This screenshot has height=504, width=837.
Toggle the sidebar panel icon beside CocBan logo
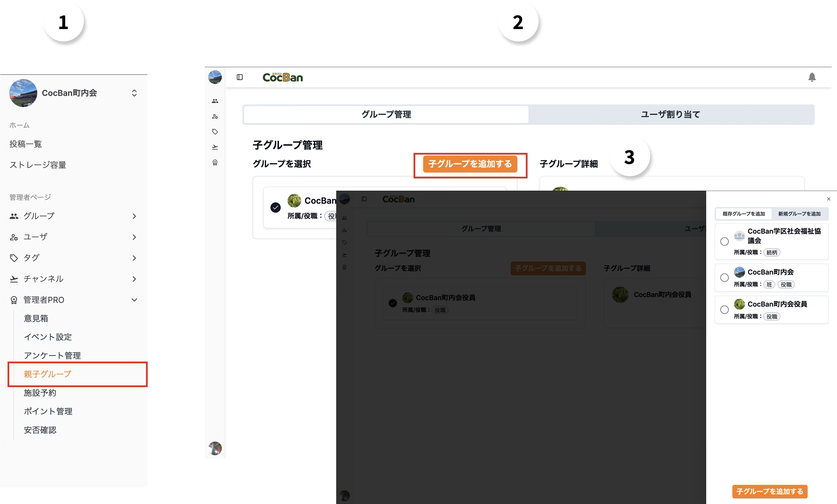pos(240,77)
